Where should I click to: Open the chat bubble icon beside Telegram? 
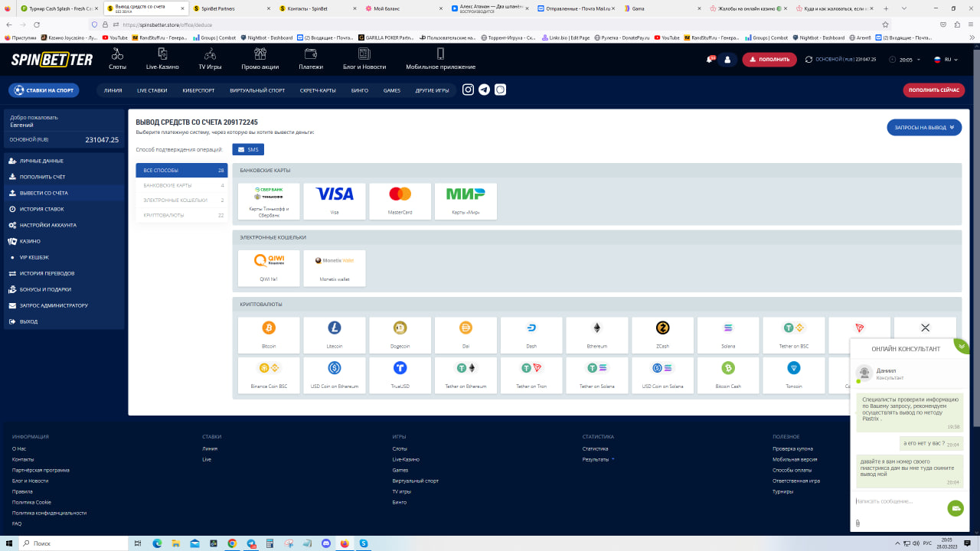coord(500,90)
